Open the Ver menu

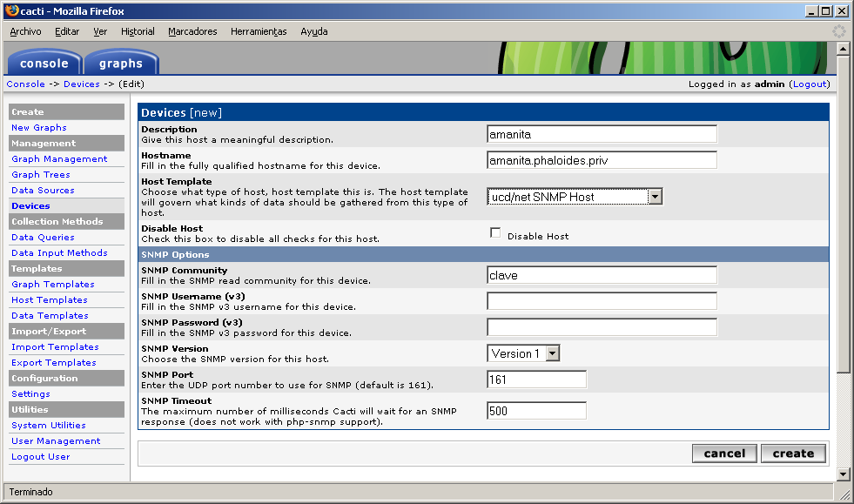[x=100, y=31]
